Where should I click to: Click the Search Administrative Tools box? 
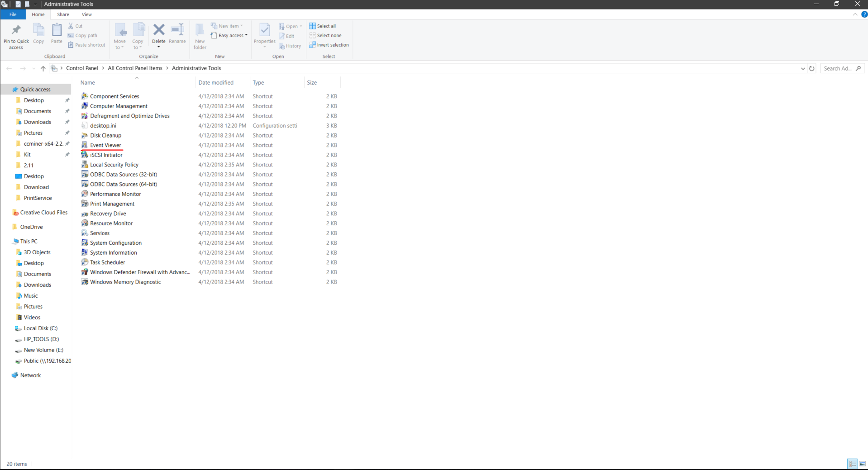tap(842, 68)
